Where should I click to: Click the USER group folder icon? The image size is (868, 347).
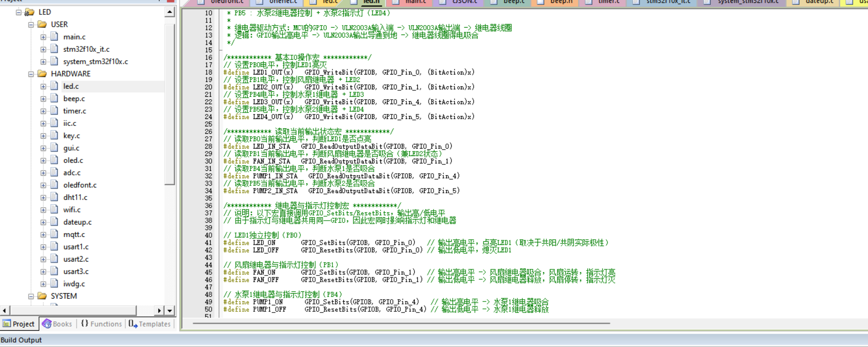pyautogui.click(x=42, y=24)
